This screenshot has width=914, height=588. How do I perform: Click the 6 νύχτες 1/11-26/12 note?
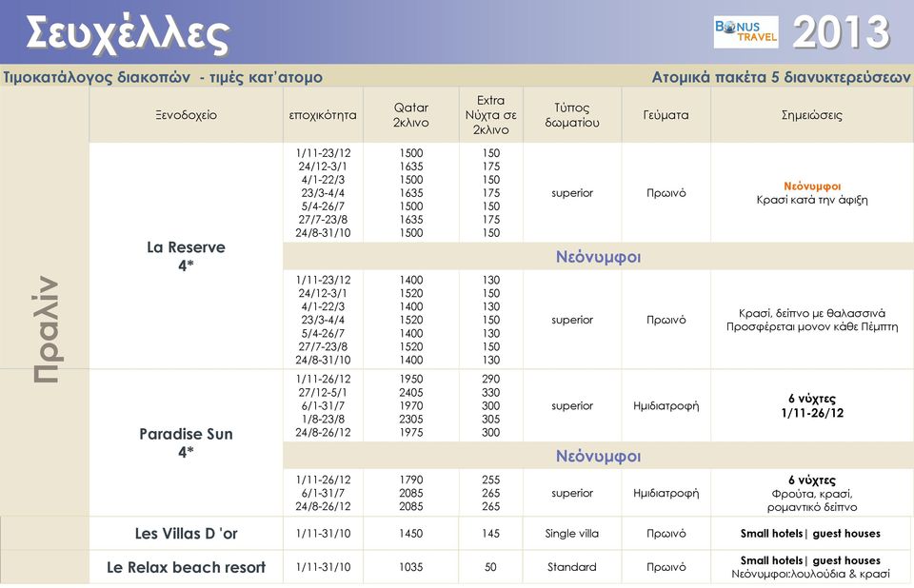812,406
